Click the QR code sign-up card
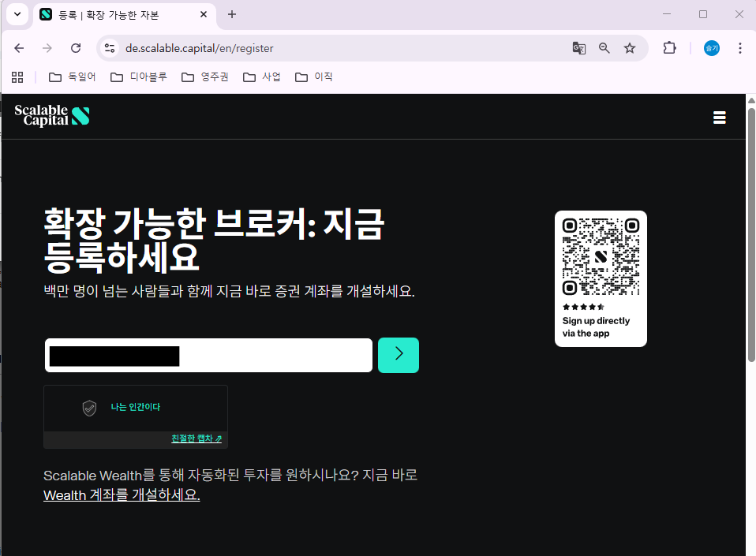This screenshot has width=756, height=556. click(x=601, y=278)
